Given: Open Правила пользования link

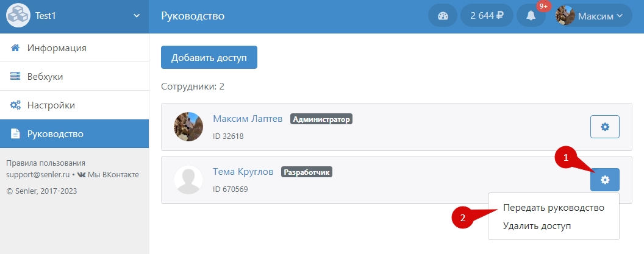Looking at the screenshot, I should click(45, 163).
